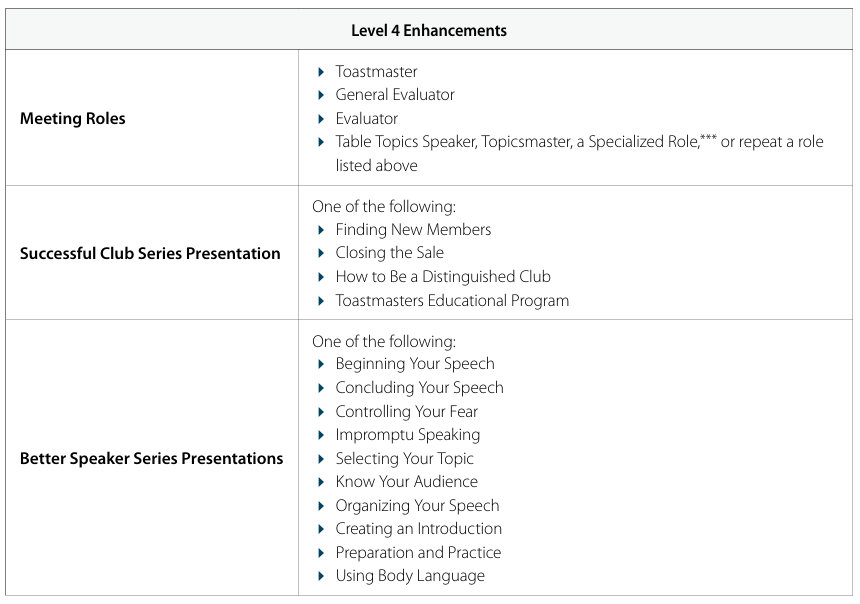Click the Evaluator list item text

pos(366,119)
